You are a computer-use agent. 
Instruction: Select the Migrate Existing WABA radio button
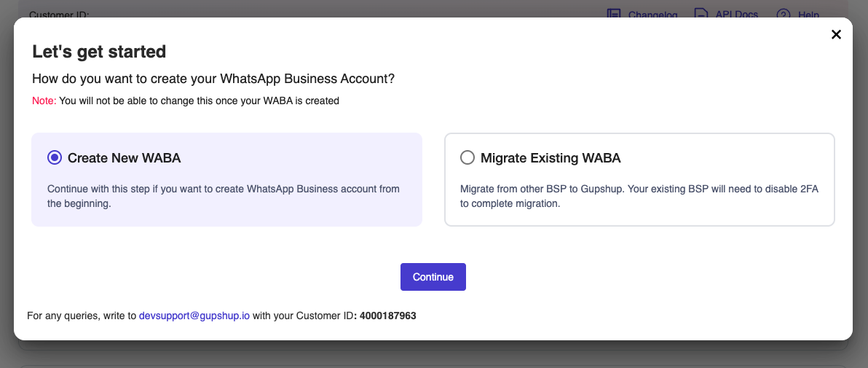tap(467, 158)
